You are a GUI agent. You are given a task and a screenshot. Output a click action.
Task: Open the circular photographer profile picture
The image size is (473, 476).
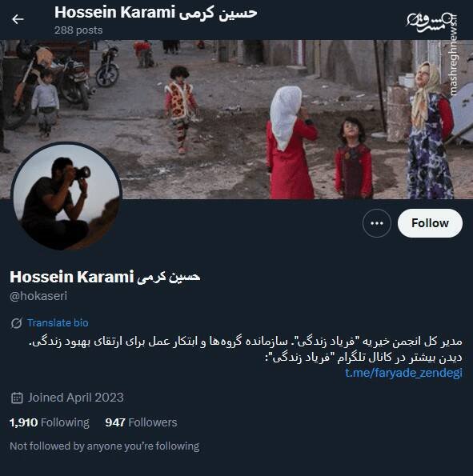66,197
